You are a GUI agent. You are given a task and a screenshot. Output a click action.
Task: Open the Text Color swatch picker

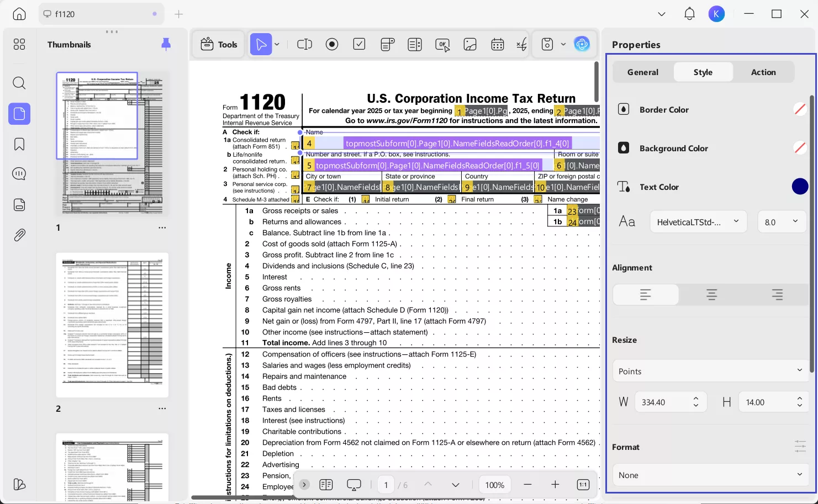[x=800, y=186]
